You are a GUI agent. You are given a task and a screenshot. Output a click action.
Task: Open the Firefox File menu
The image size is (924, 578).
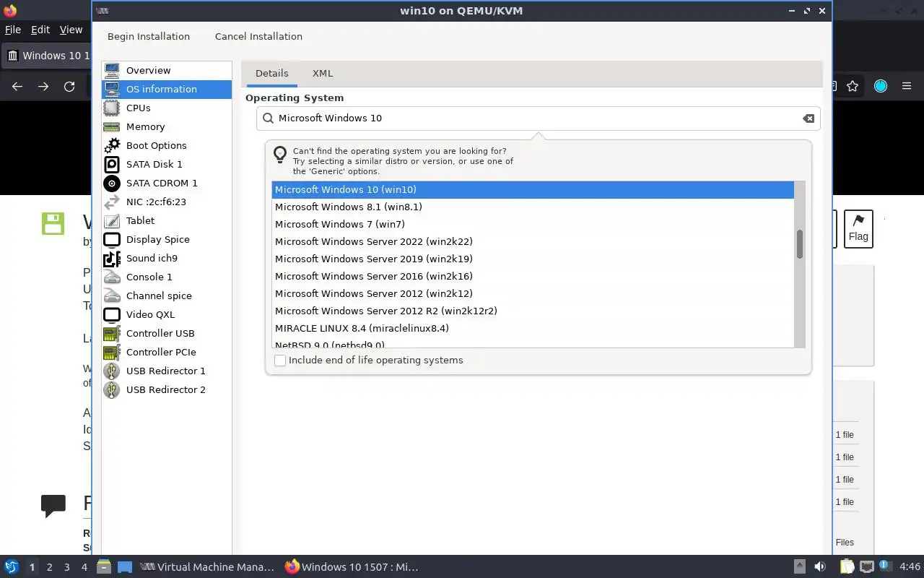[13, 30]
